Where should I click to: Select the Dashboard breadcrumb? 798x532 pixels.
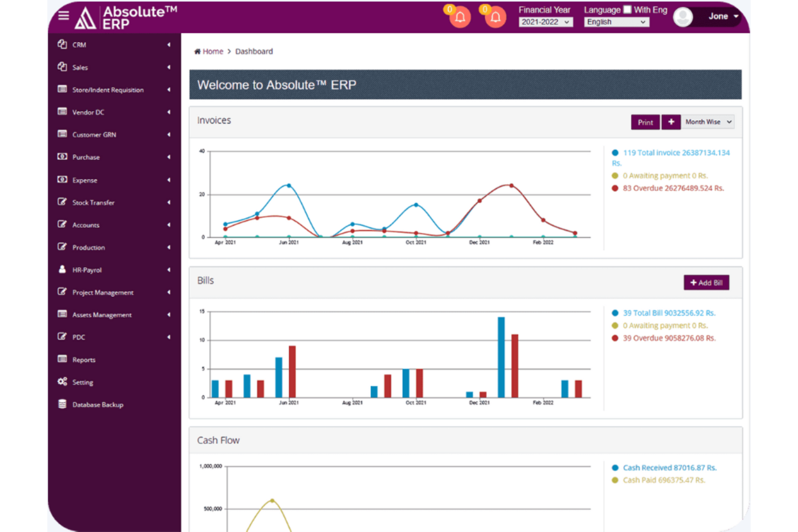pyautogui.click(x=254, y=51)
